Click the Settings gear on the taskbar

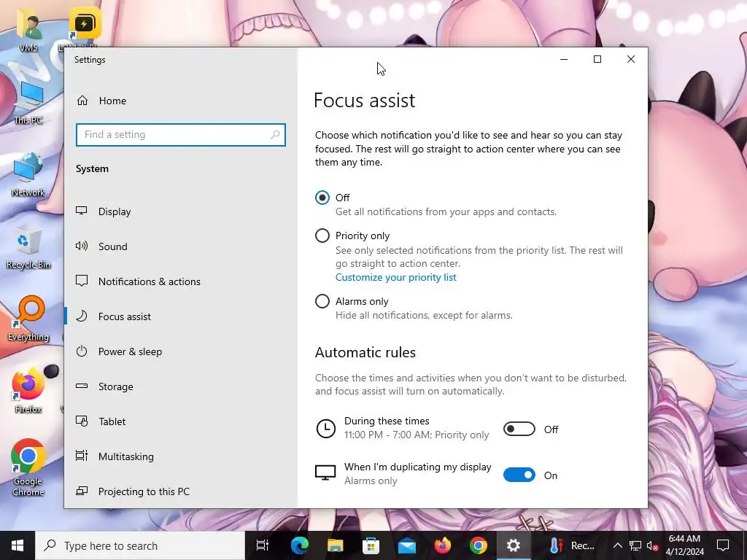pyautogui.click(x=514, y=545)
